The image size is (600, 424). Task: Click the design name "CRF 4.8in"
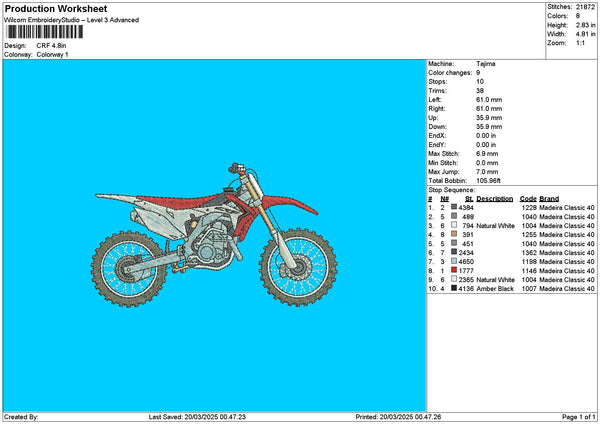(x=51, y=46)
